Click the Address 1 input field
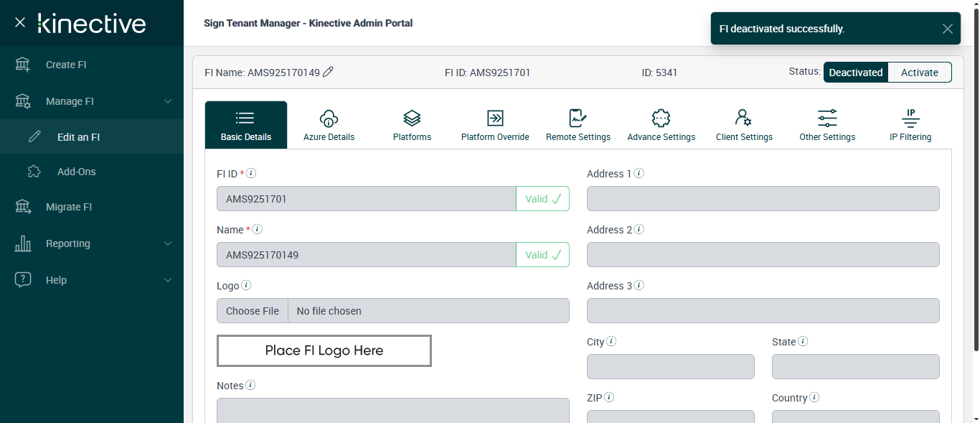Viewport: 980px width, 423px height. click(x=763, y=199)
